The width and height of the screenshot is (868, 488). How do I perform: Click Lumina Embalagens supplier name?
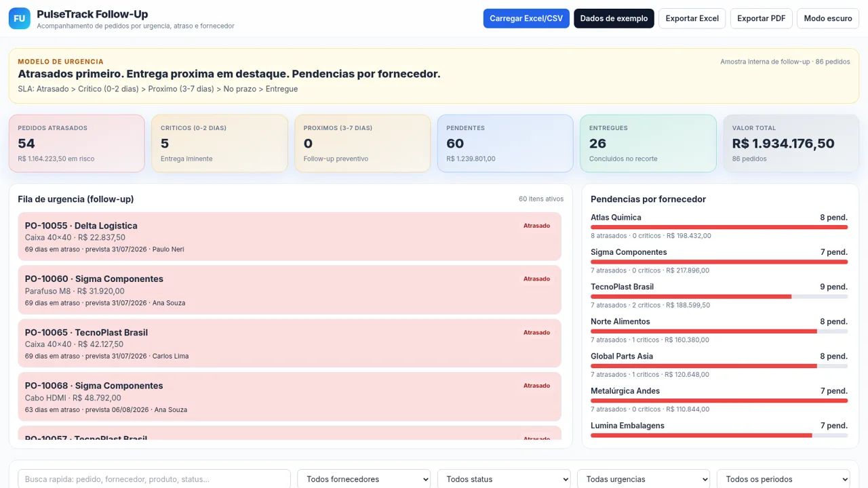tap(627, 426)
